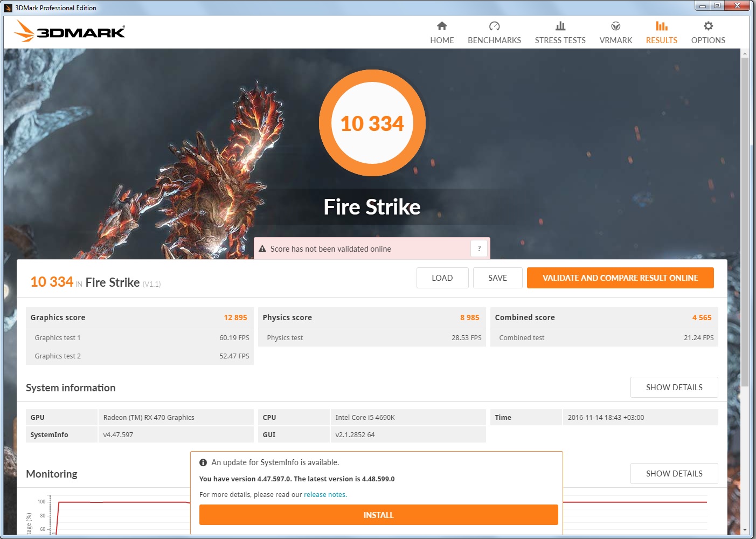Click the (V1.1) version text

tap(151, 284)
